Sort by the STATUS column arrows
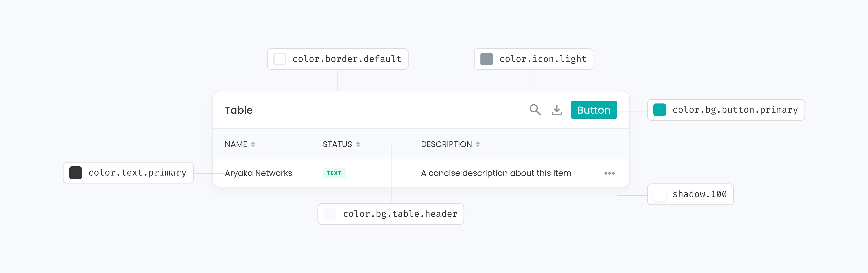Screen dimensions: 868x273 358,144
